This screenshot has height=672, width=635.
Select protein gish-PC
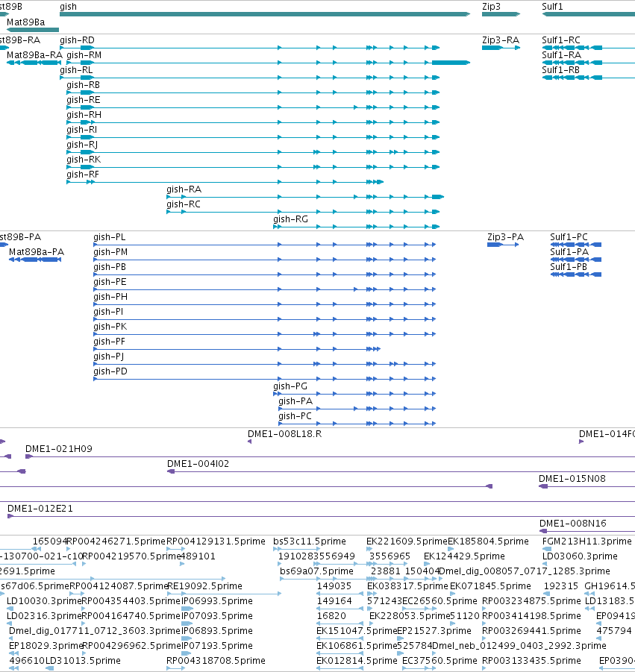click(x=357, y=424)
